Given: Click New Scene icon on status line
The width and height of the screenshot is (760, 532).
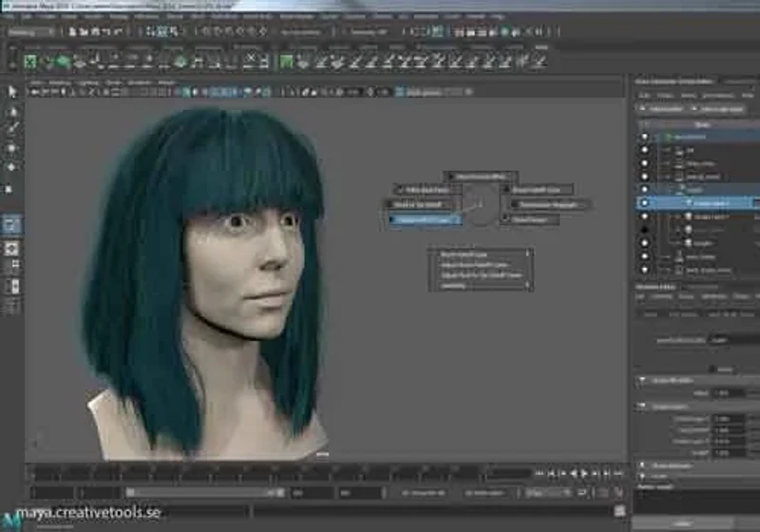Looking at the screenshot, I should [73, 32].
